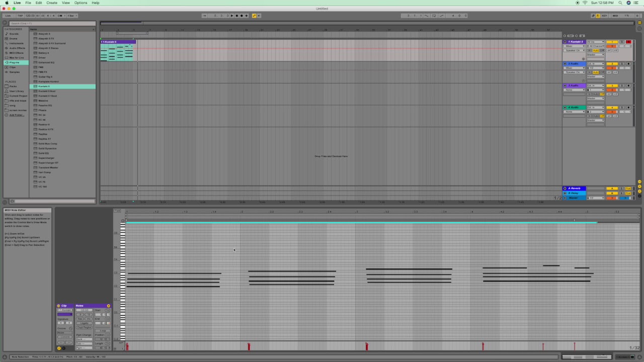Click the piano roll headphone preview icon
The height and width of the screenshot is (362, 644).
click(123, 220)
